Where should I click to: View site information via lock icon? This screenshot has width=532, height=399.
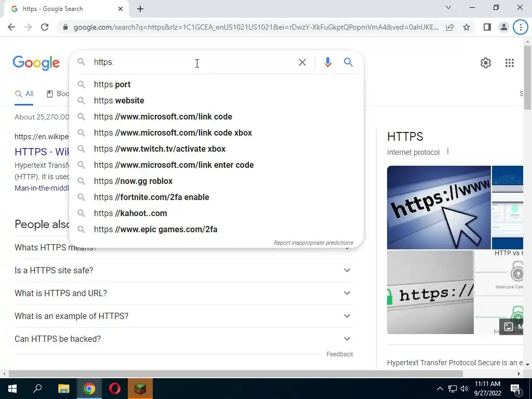65,27
